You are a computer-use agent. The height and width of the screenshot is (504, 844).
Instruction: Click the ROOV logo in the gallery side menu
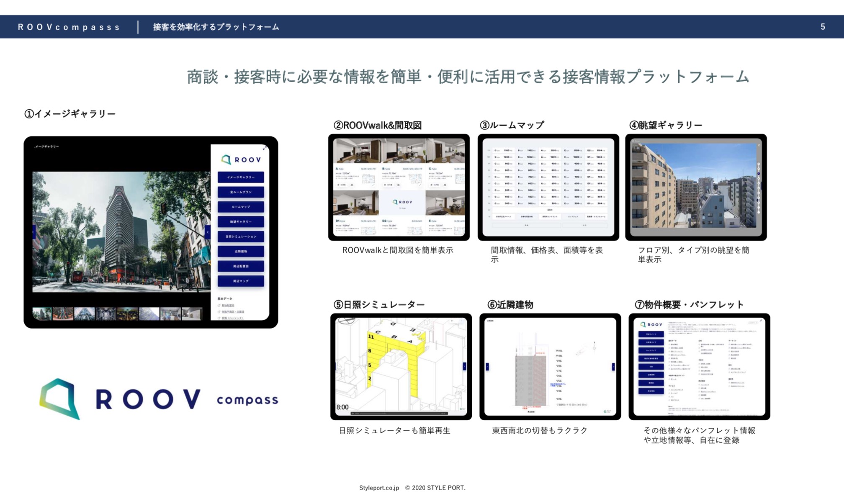[x=241, y=159]
